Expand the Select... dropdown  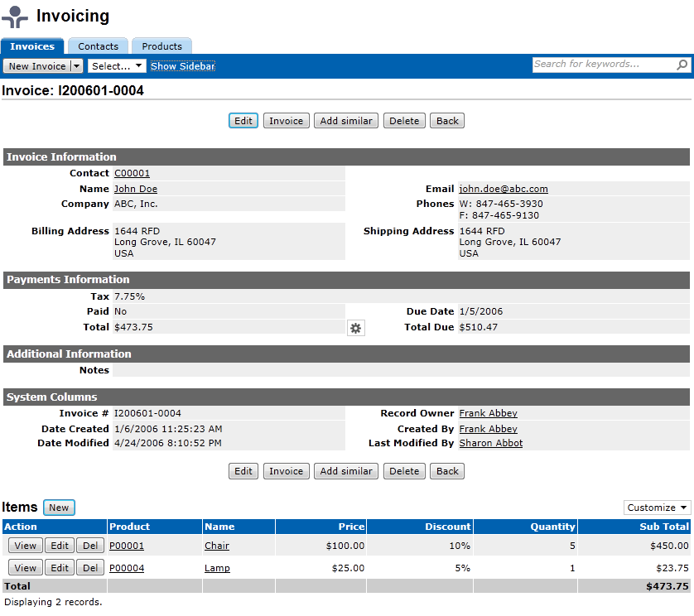117,66
